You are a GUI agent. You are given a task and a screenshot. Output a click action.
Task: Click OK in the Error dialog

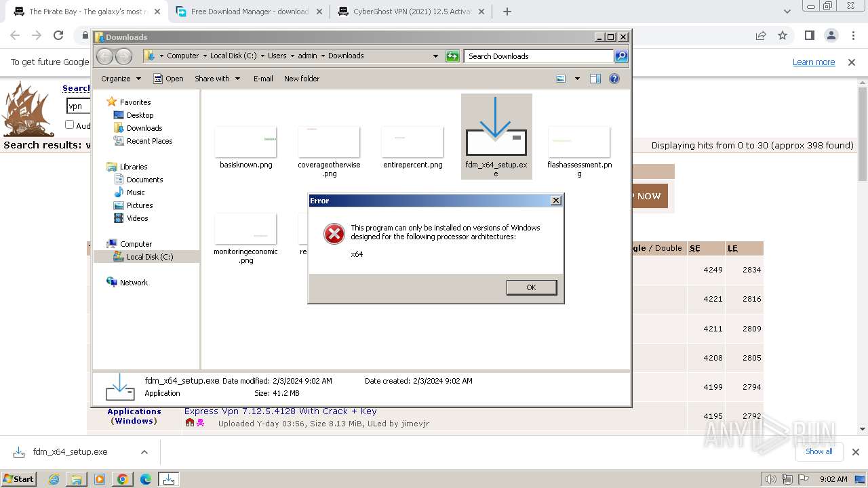tap(532, 287)
